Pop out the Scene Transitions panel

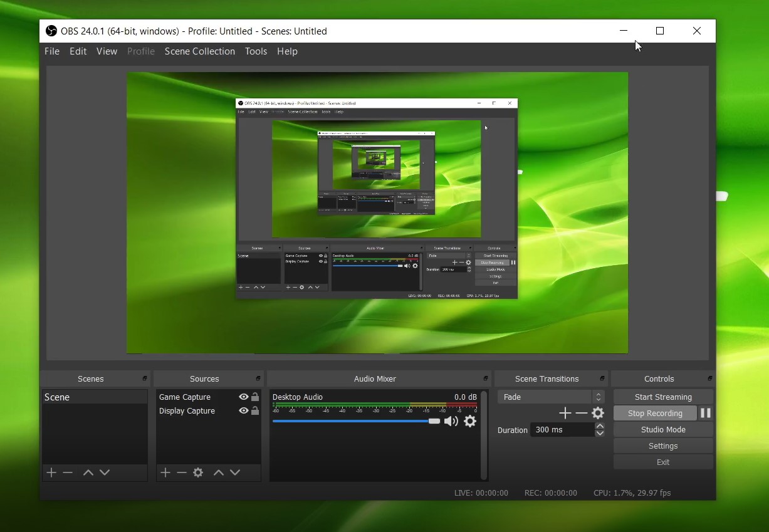pyautogui.click(x=601, y=378)
